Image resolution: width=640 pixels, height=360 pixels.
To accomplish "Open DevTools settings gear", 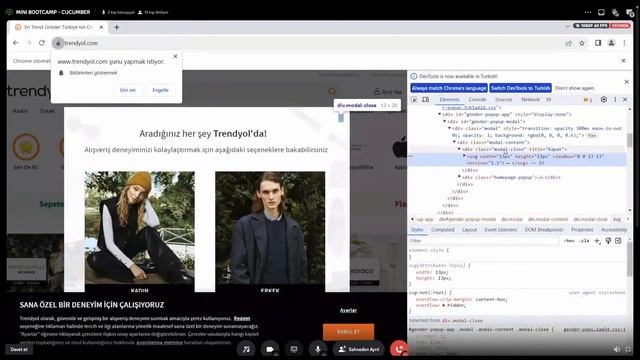I will [604, 100].
